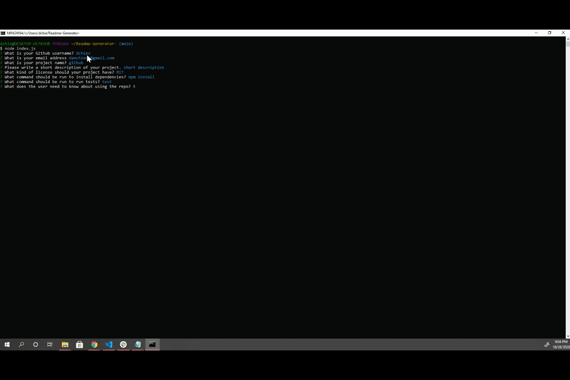Open the Windows Start menu
The image size is (570, 380).
(7, 344)
